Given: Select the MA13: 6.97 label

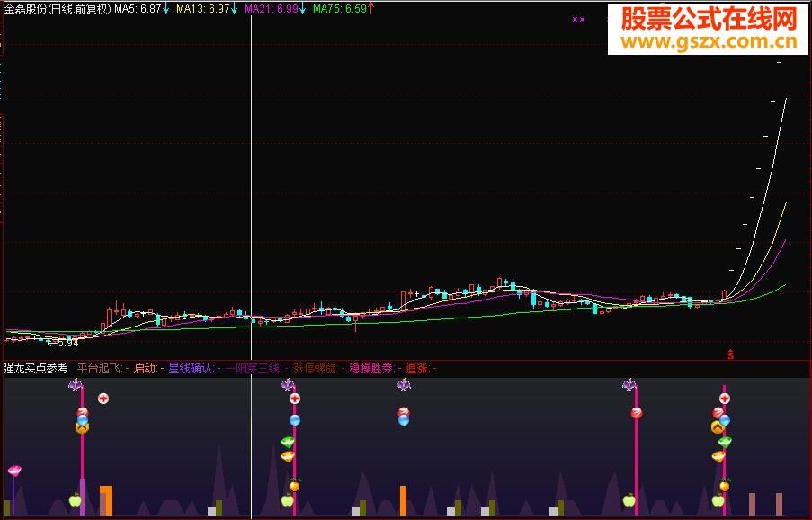Looking at the screenshot, I should 202,9.
